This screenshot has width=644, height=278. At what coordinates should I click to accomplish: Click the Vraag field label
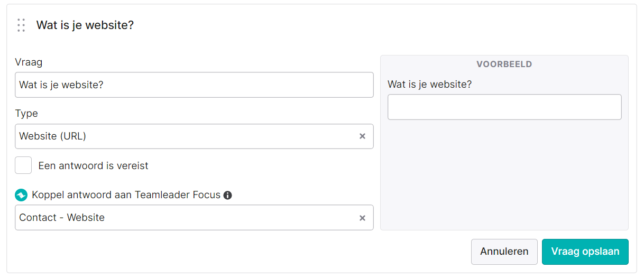(x=29, y=62)
